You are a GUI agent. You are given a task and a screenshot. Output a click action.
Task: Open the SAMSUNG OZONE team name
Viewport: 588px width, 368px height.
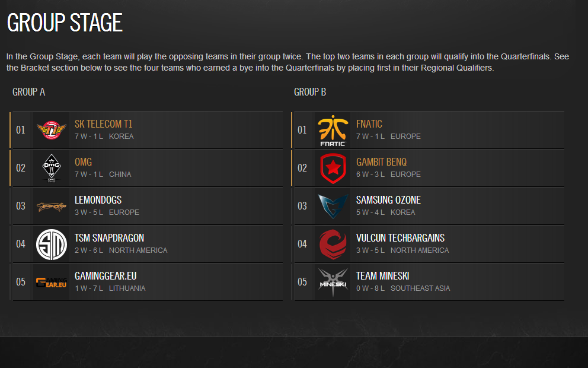pos(388,200)
